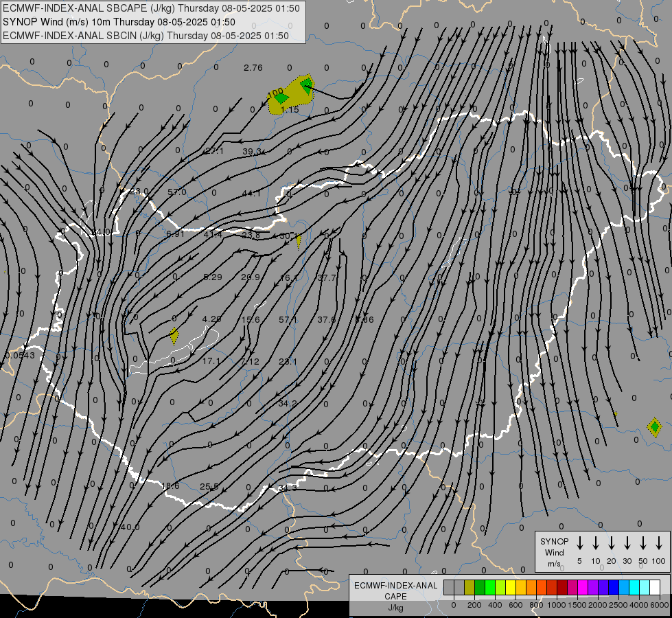Click the map value 40.0
The height and width of the screenshot is (618, 672).
[130, 527]
